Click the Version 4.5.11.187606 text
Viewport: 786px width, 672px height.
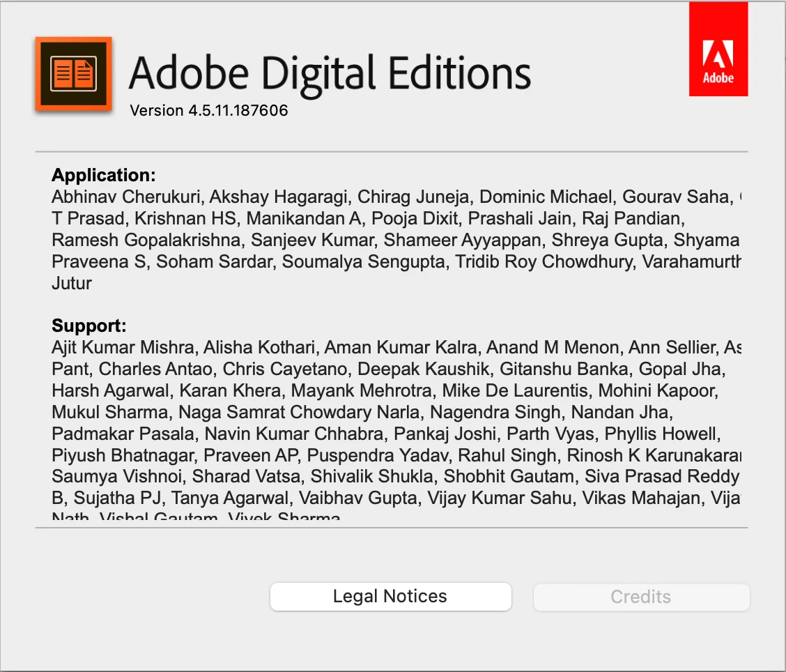tap(209, 110)
